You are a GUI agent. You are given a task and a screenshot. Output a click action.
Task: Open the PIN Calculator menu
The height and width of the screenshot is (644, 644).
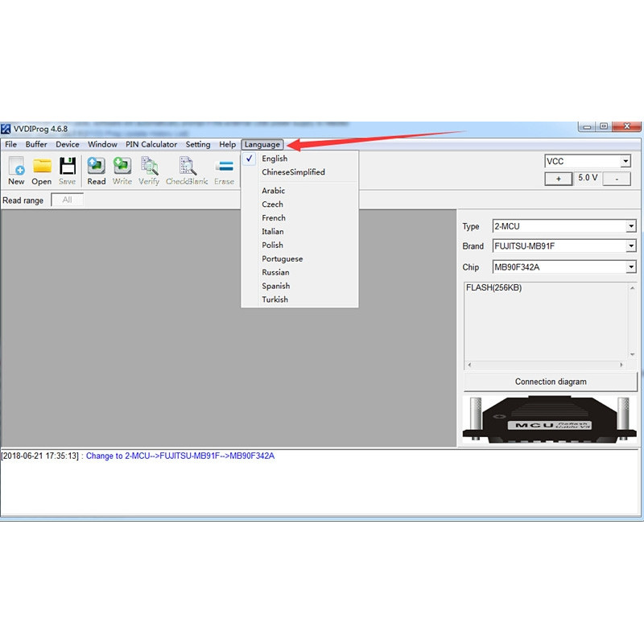pos(151,144)
